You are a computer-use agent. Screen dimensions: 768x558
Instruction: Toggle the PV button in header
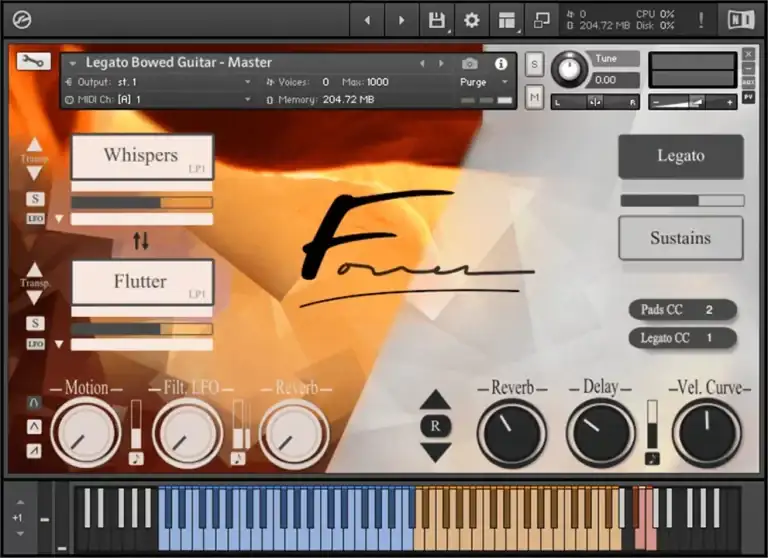[x=748, y=97]
